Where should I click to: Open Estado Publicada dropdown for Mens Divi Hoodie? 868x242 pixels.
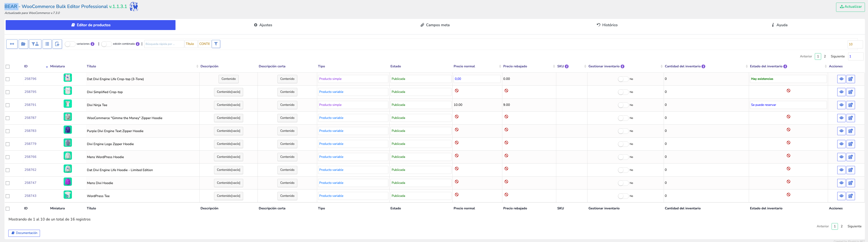tap(421, 183)
